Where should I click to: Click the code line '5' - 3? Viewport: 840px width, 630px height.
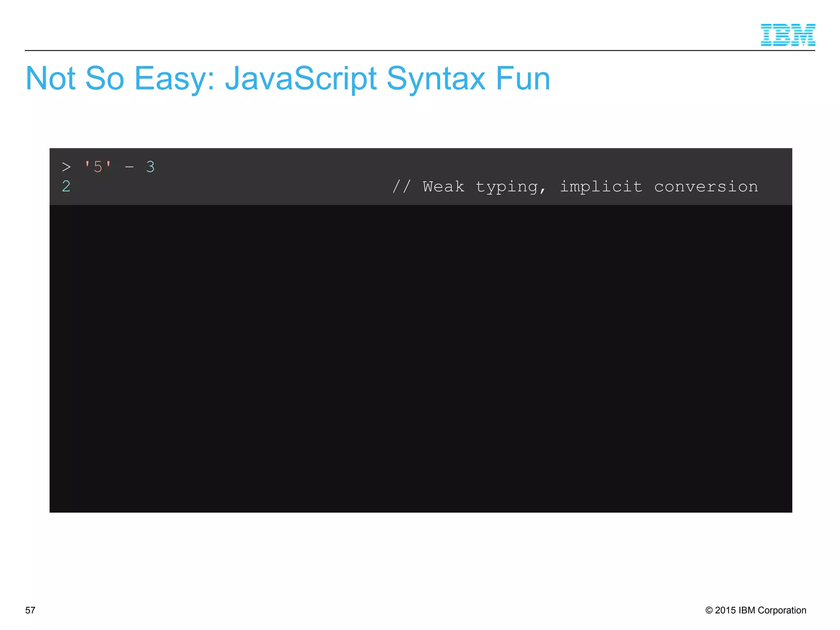(x=108, y=167)
